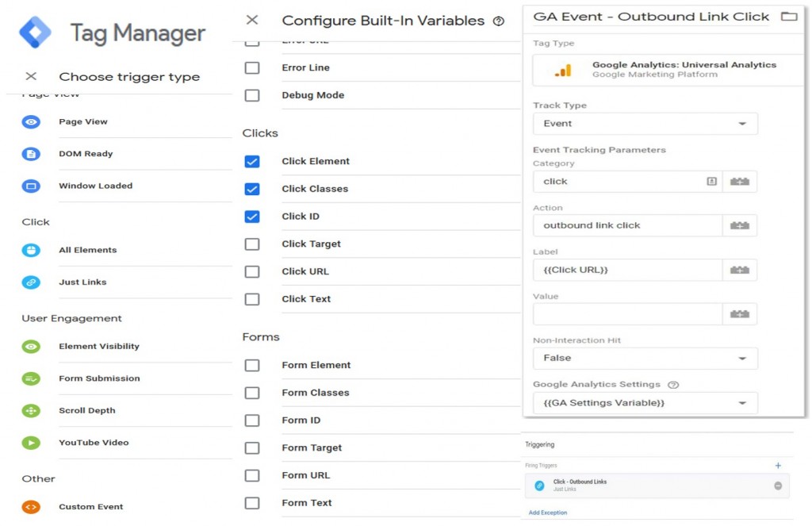812x526 pixels.
Task: Choose the DOM Ready trigger type
Action: tap(86, 154)
